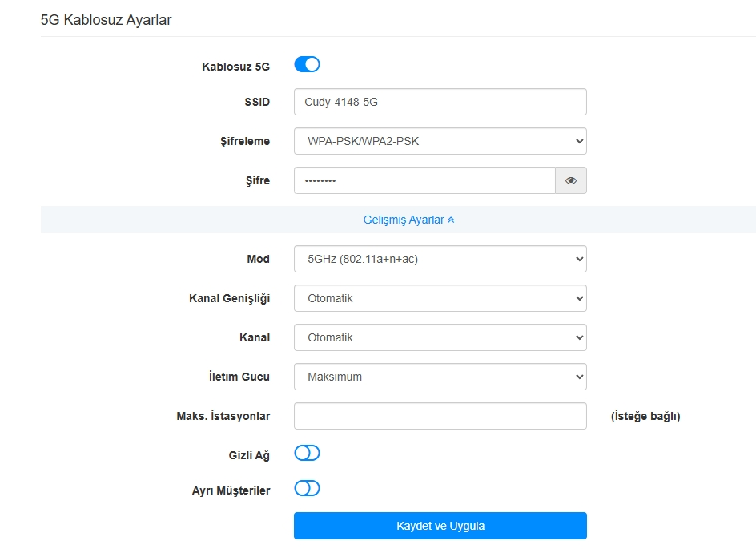The width and height of the screenshot is (756, 549).
Task: Turn off the Kablosuz 5G switch
Action: tap(308, 64)
